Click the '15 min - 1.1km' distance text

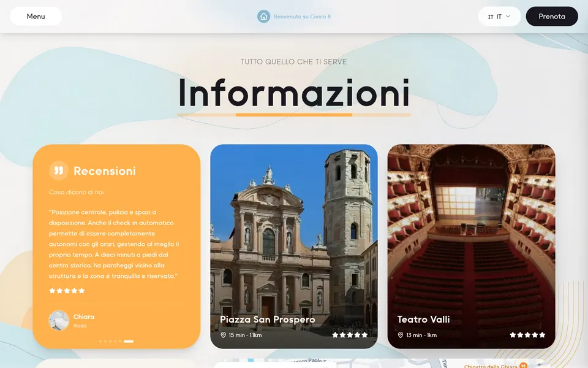245,335
